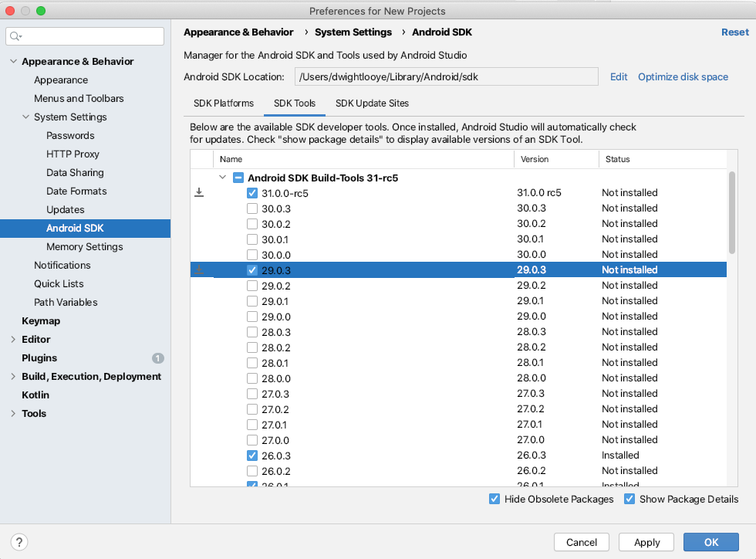Click the SDK tools list vertical scrollbar
756x559 pixels.
coord(731,212)
